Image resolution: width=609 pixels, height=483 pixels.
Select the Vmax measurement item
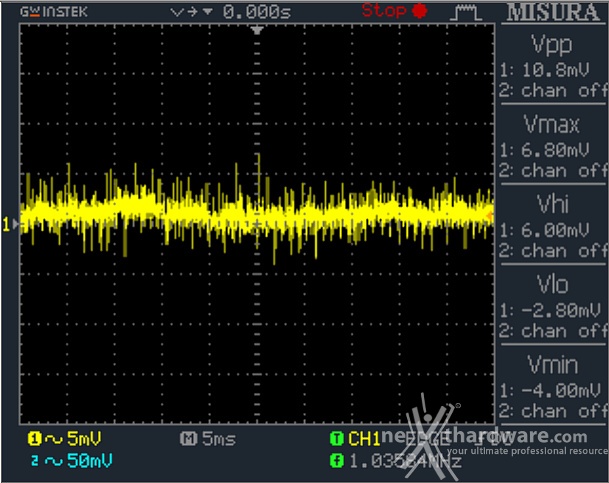coord(552,125)
